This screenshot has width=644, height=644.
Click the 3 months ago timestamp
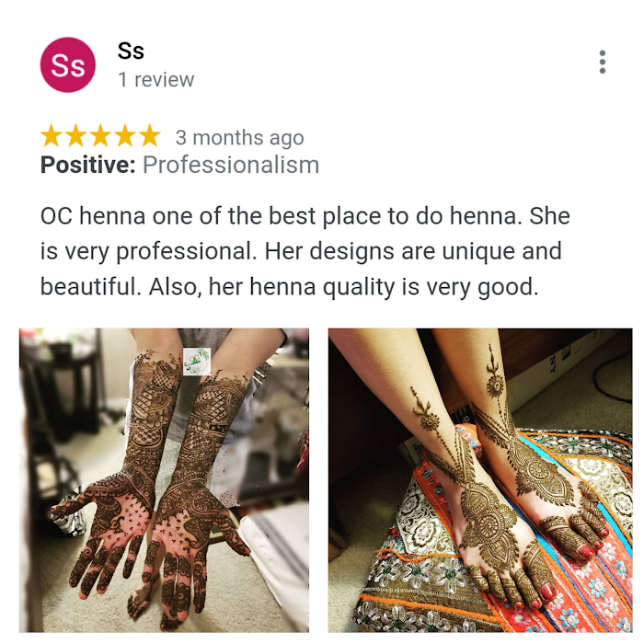click(240, 138)
